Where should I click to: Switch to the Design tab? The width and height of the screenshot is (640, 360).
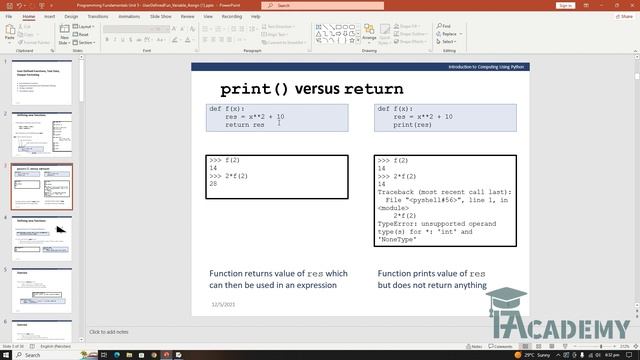coord(71,16)
